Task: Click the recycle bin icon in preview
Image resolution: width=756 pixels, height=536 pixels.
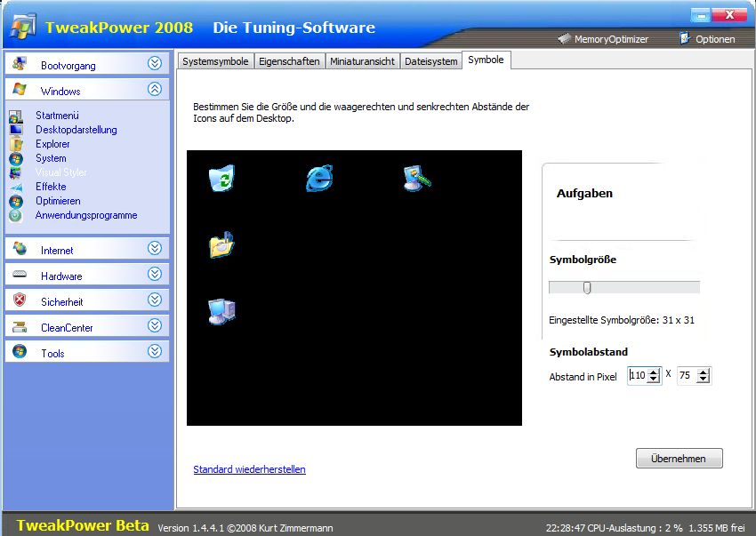Action: pos(221,178)
